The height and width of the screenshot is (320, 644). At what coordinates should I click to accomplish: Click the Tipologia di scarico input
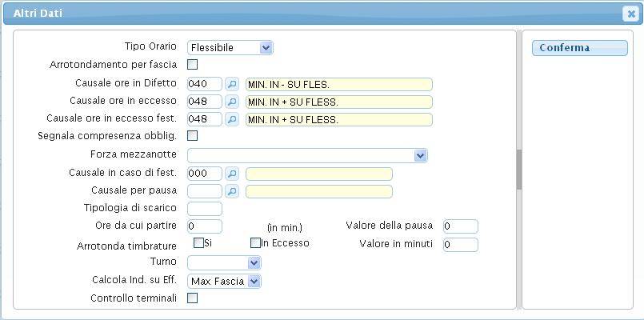[204, 209]
